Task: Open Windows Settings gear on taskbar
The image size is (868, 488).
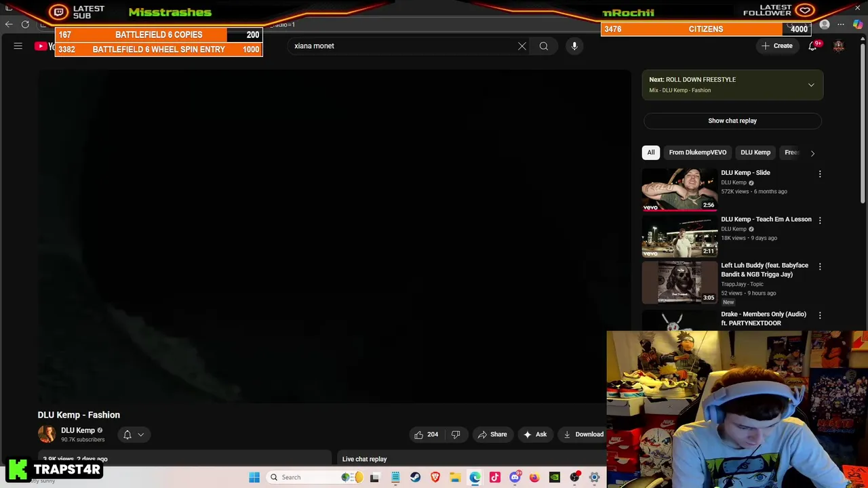Action: click(x=594, y=477)
